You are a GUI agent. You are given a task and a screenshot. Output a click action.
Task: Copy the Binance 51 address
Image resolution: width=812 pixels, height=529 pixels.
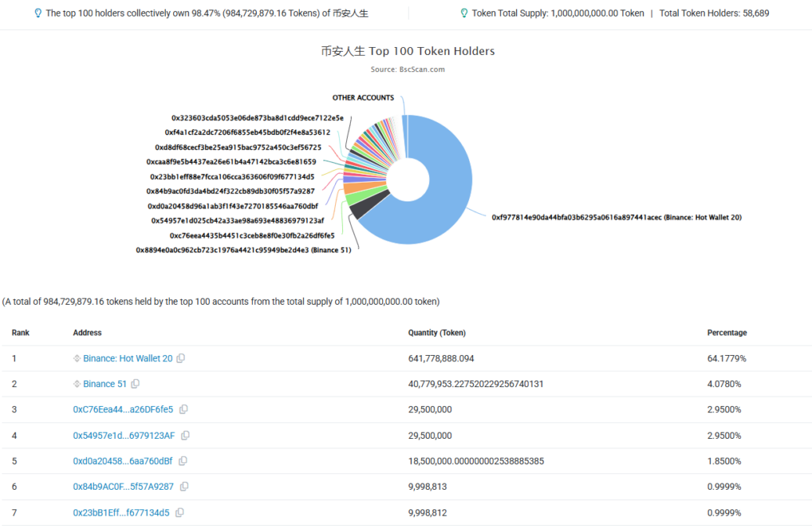pyautogui.click(x=135, y=384)
